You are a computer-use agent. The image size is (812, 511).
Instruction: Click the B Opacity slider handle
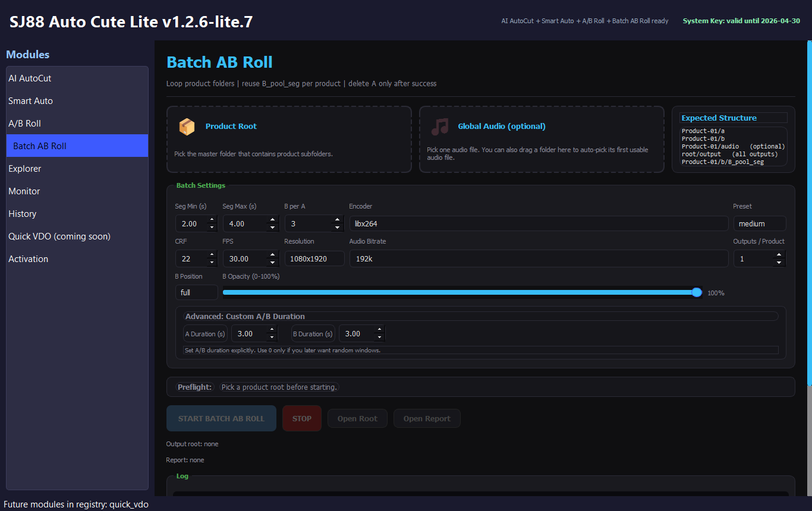pos(697,292)
